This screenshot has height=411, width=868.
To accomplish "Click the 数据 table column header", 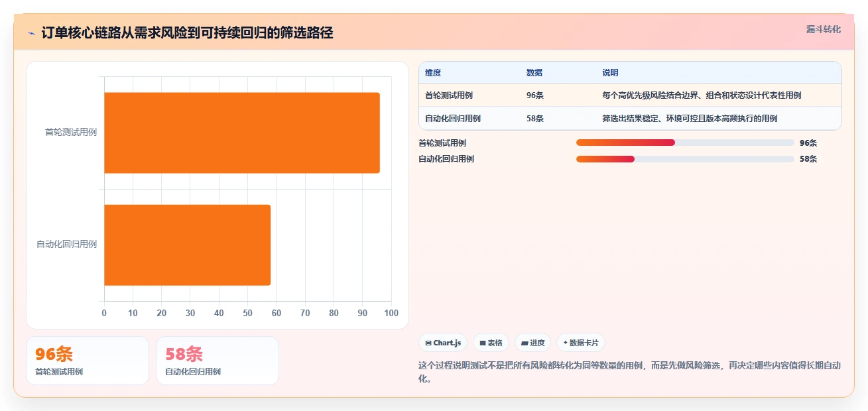I will pyautogui.click(x=534, y=73).
